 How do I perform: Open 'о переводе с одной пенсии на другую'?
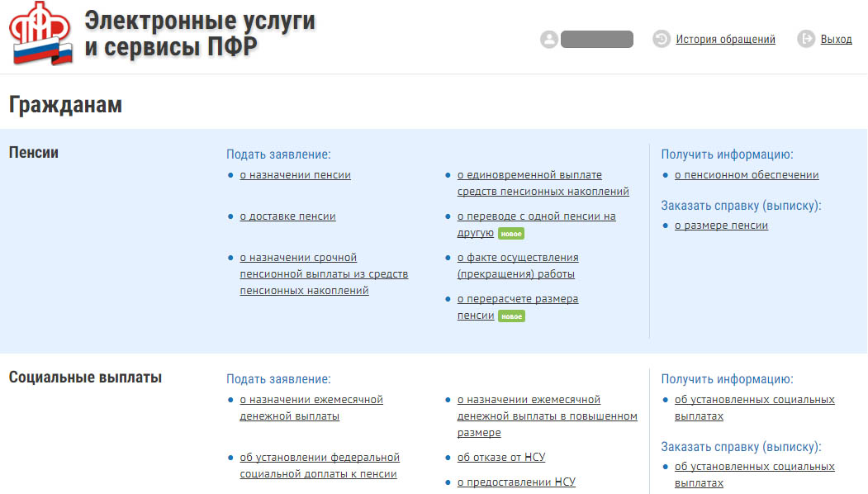coord(537,225)
